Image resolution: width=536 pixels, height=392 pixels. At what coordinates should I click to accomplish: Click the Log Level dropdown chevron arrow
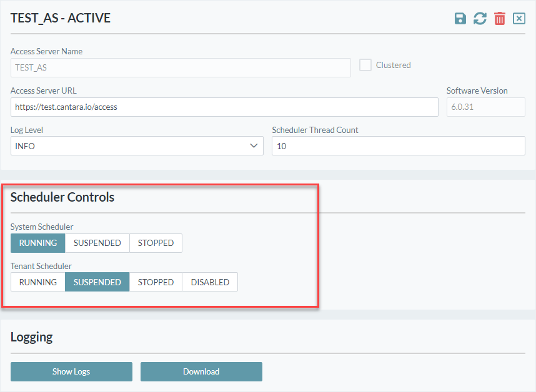pyautogui.click(x=254, y=146)
